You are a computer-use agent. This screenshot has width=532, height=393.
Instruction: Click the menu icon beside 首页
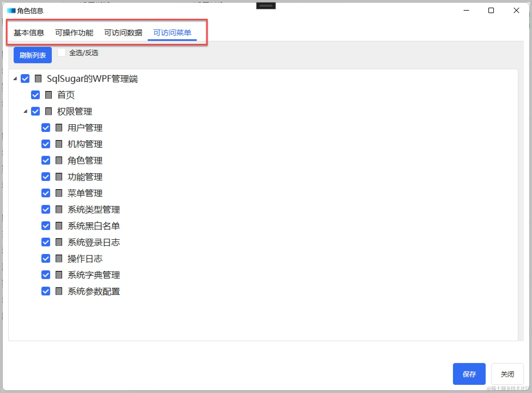(49, 95)
